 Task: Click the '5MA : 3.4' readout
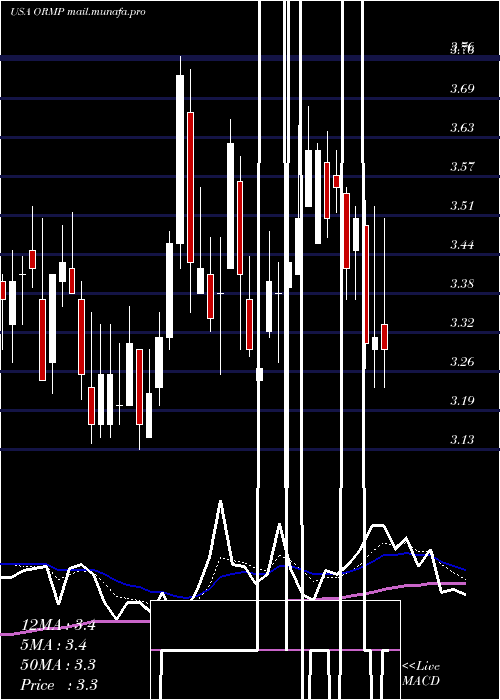pyautogui.click(x=54, y=645)
